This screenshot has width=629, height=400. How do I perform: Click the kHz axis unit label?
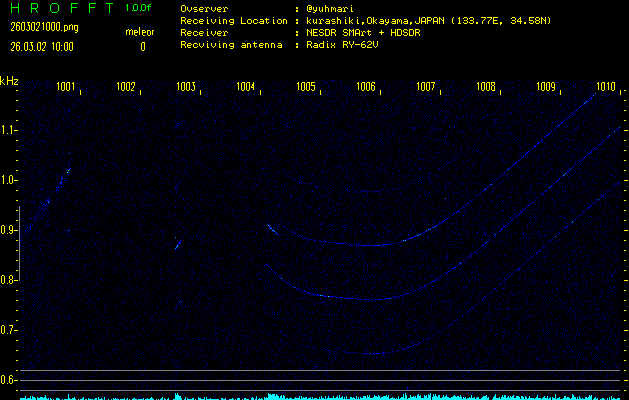[9, 81]
